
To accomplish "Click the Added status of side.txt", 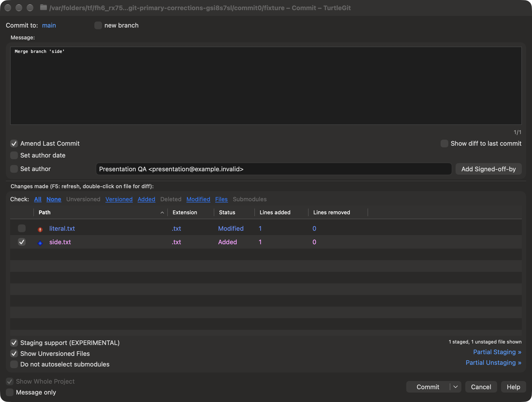I will [227, 242].
